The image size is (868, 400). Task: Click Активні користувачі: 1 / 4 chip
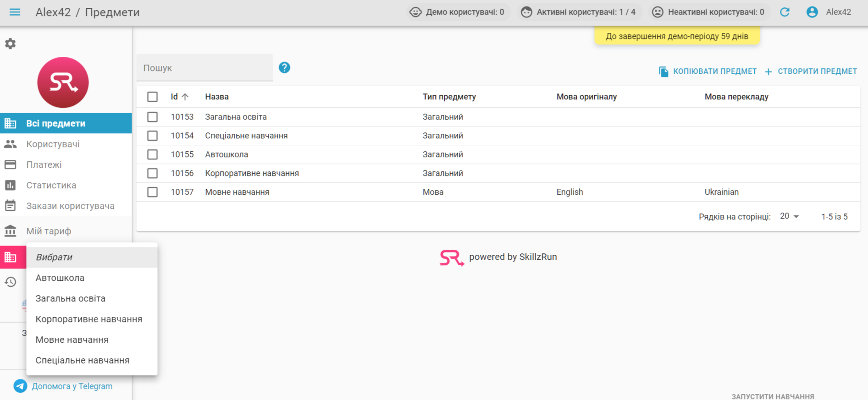coord(580,12)
